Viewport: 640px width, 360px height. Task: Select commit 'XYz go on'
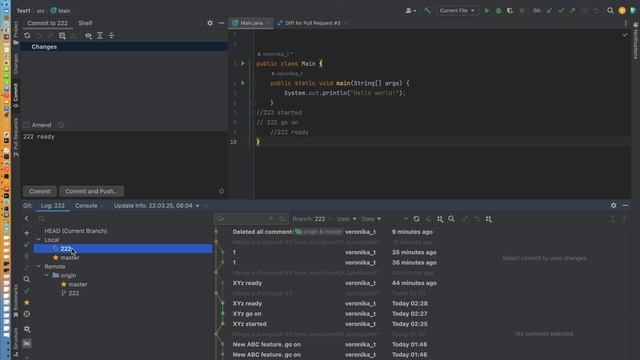point(247,314)
